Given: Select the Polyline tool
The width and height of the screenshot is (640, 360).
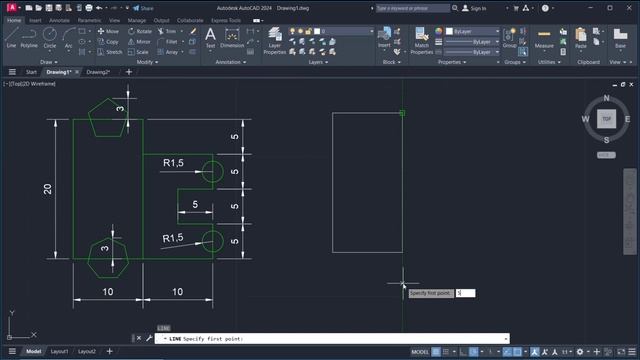Looking at the screenshot, I should point(29,38).
